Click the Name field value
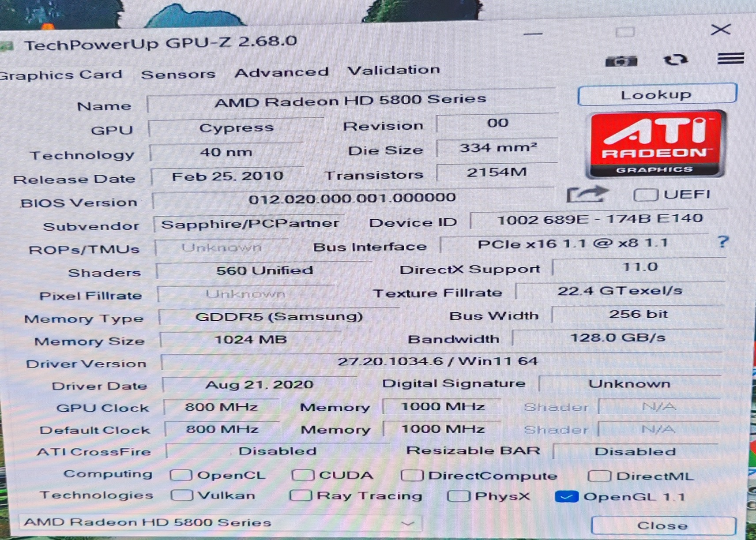This screenshot has height=540, width=756. (x=351, y=101)
